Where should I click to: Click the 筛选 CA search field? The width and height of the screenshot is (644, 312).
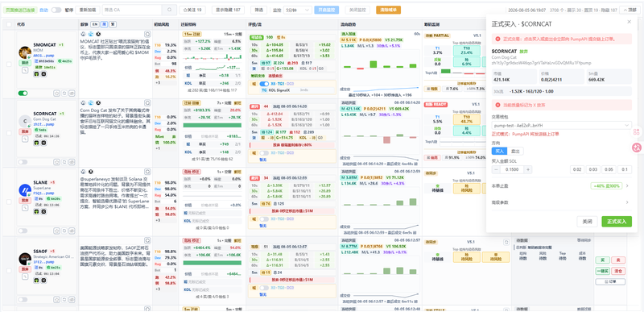(131, 10)
